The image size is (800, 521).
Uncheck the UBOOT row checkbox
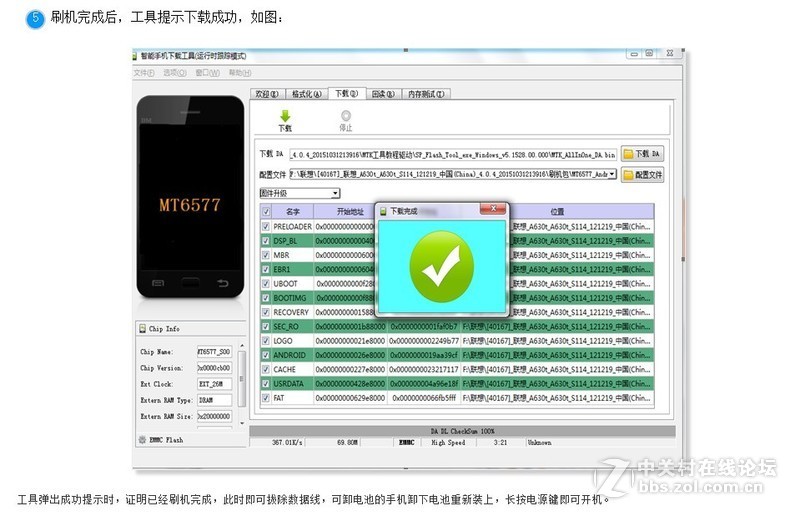pos(266,283)
